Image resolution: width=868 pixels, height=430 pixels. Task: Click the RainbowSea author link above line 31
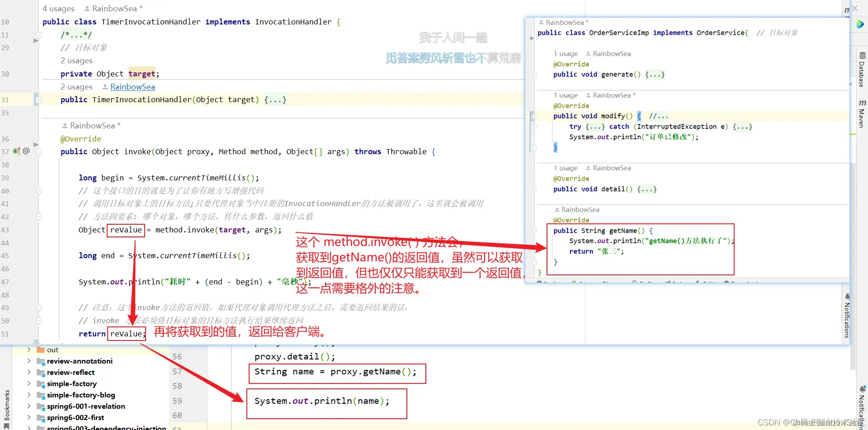click(x=132, y=87)
